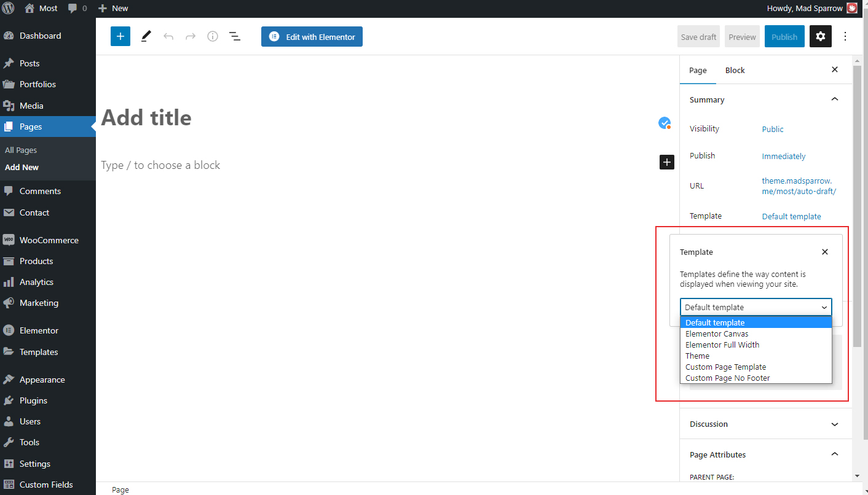868x495 pixels.
Task: Toggle the Settings gear panel
Action: pos(821,37)
